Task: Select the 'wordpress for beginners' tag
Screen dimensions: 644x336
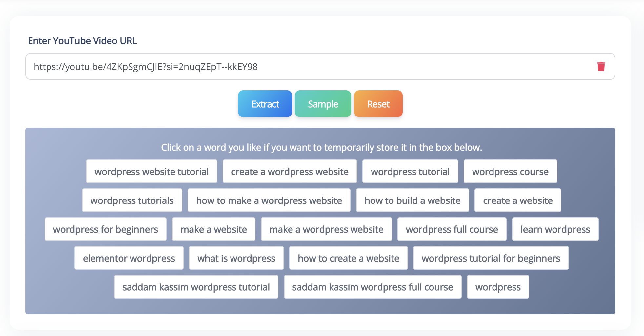Action: click(x=105, y=229)
